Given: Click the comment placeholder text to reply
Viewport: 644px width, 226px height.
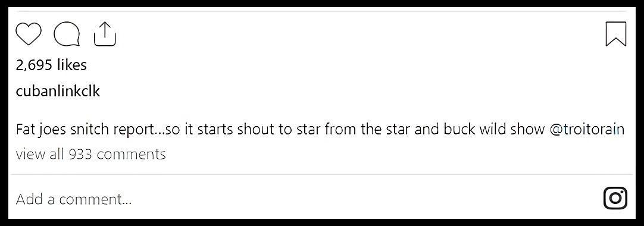Looking at the screenshot, I should pos(74,199).
